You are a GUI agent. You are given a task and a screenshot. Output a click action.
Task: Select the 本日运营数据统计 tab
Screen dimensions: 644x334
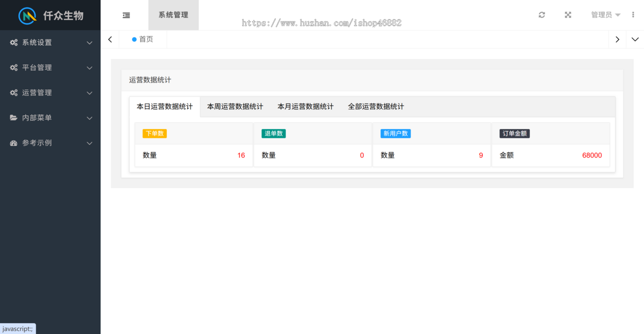165,107
